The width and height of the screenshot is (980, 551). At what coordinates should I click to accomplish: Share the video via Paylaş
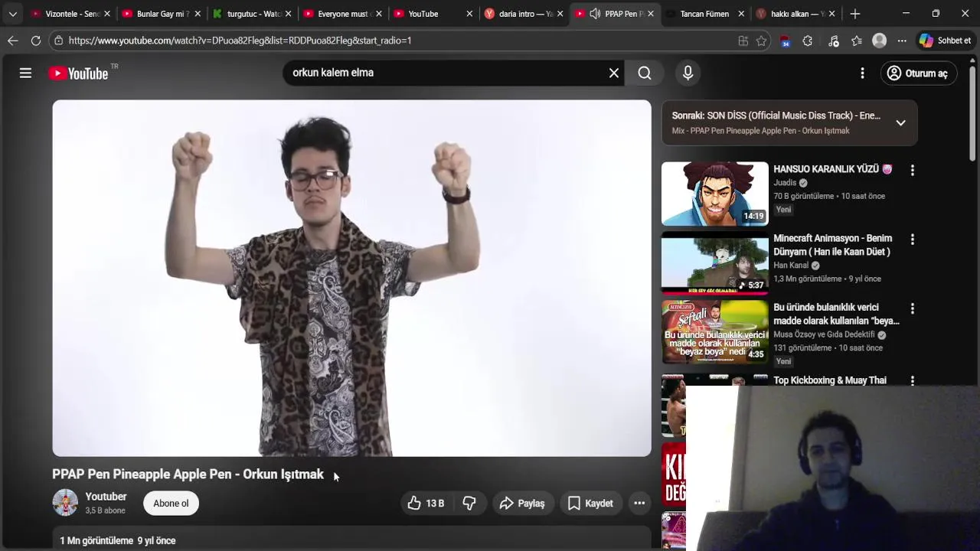tap(521, 503)
